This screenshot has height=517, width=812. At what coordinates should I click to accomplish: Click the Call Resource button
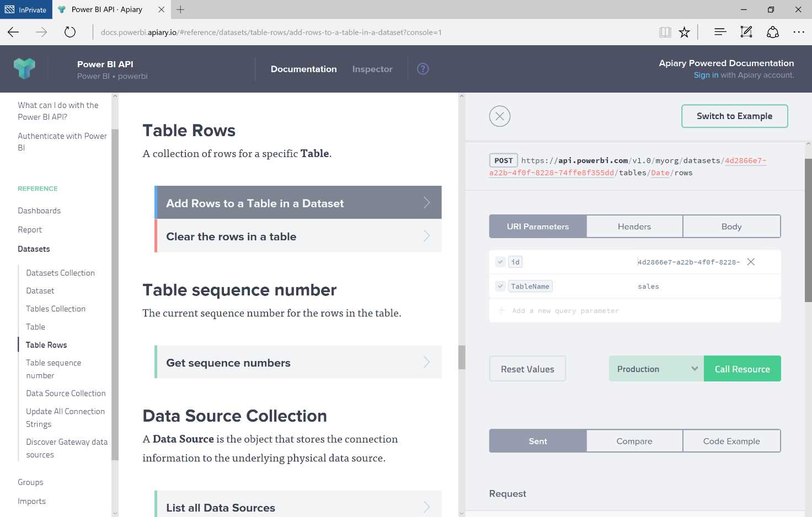point(742,368)
